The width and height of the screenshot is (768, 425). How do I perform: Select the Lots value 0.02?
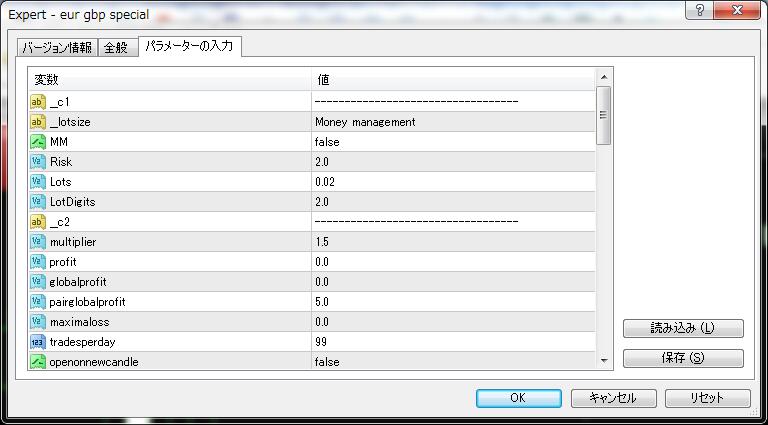(325, 182)
